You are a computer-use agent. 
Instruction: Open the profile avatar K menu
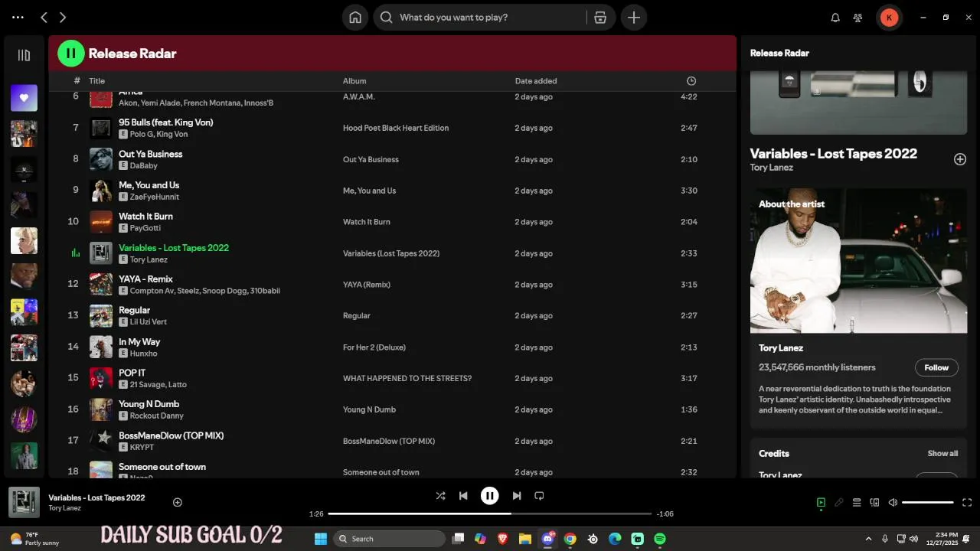(x=889, y=17)
